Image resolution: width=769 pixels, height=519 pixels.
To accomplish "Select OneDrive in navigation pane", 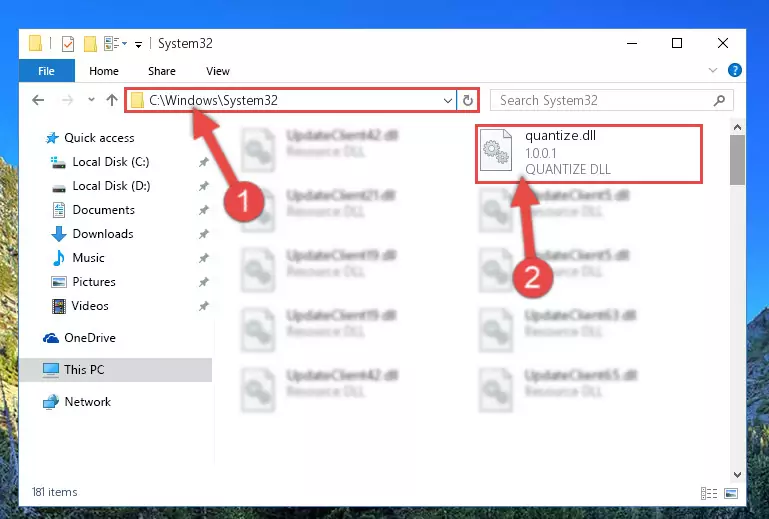I will pyautogui.click(x=79, y=338).
